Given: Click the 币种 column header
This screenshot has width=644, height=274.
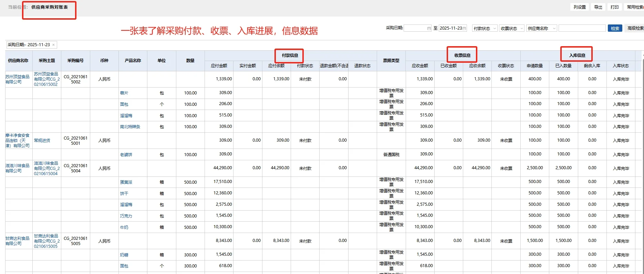Looking at the screenshot, I should [x=104, y=61].
